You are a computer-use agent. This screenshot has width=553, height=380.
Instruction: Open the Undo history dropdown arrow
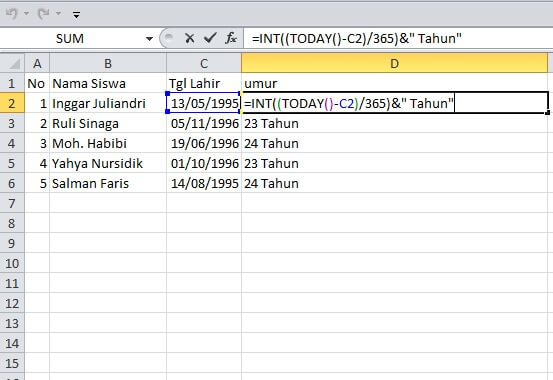click(x=26, y=14)
